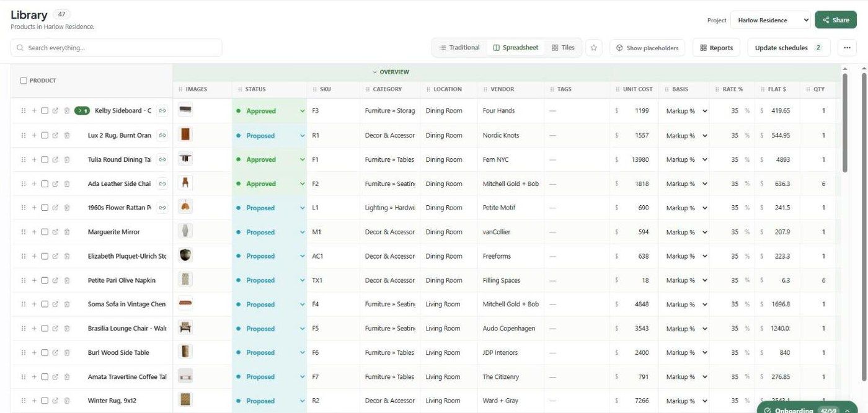The image size is (868, 413).
Task: Collapse the OVERVIEW column group
Action: click(x=391, y=72)
